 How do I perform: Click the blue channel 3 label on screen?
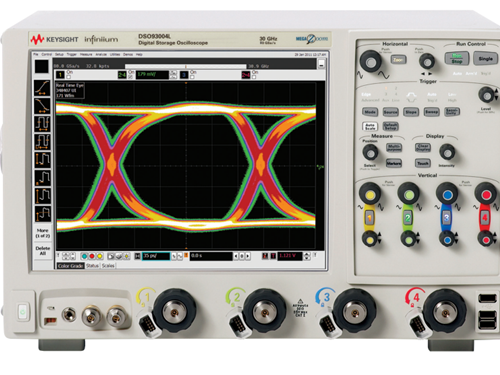point(184,75)
